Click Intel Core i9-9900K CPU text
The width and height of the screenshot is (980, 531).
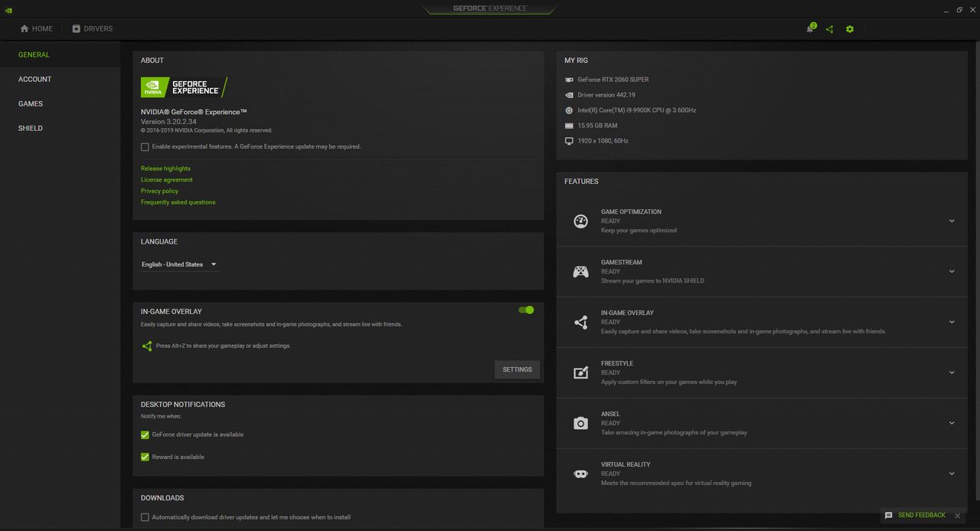[637, 110]
